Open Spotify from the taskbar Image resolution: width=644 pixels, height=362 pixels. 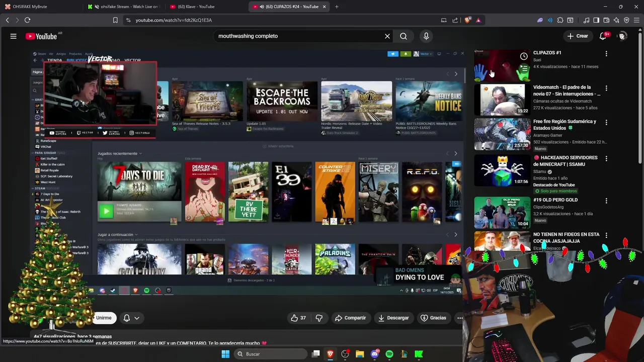coord(389,354)
